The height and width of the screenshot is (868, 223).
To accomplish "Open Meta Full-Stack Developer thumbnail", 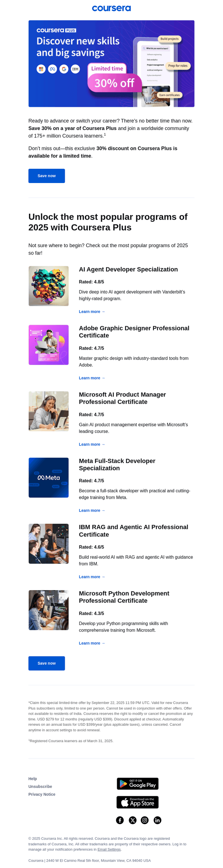I will pyautogui.click(x=48, y=478).
